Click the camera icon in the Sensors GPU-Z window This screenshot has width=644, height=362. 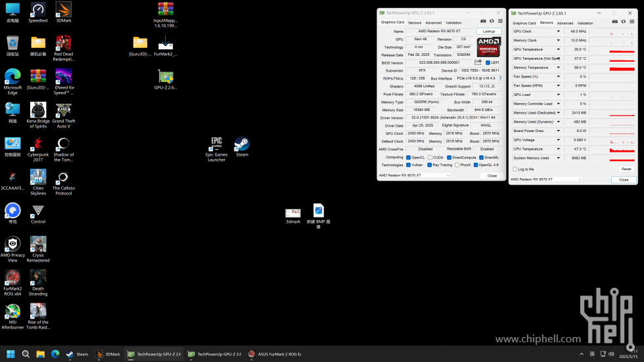click(x=615, y=21)
